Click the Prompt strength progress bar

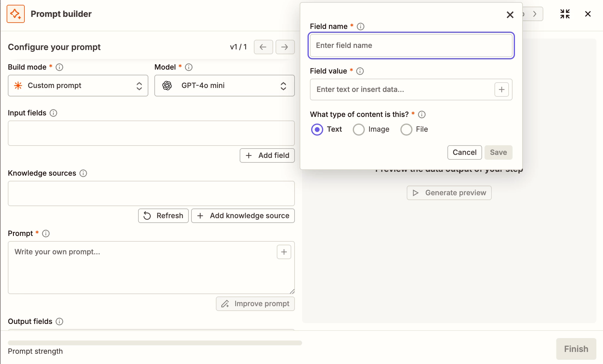point(155,343)
